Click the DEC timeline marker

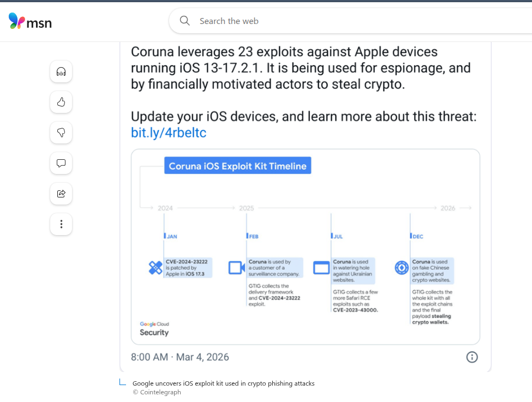click(x=417, y=236)
